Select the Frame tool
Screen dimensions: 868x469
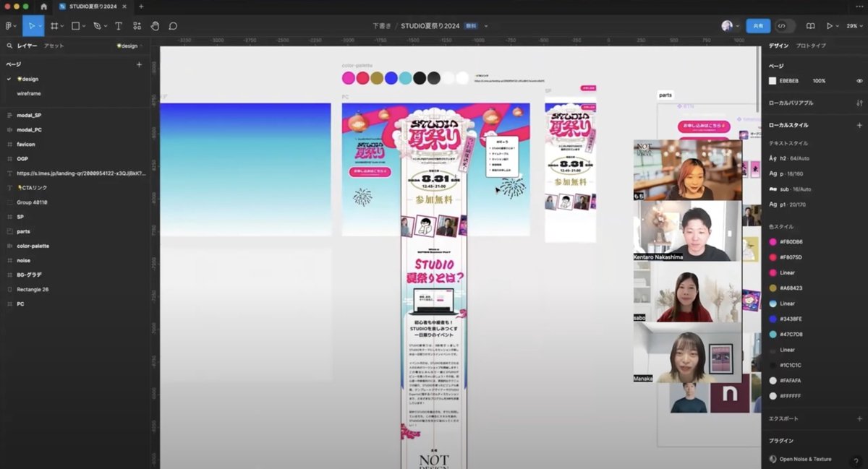point(54,26)
